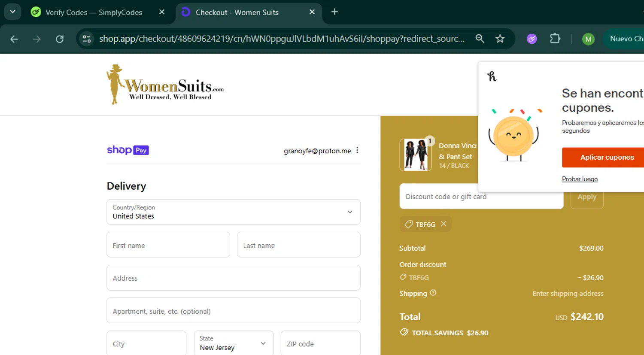The width and height of the screenshot is (644, 355).
Task: Click the City input field
Action: point(146,343)
